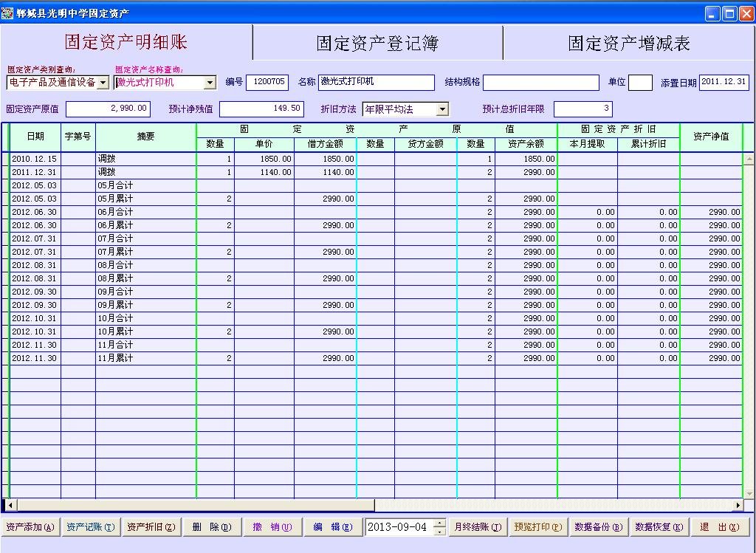Click the 资产折旧(Z) button
The width and height of the screenshot is (756, 553).
pos(151,527)
